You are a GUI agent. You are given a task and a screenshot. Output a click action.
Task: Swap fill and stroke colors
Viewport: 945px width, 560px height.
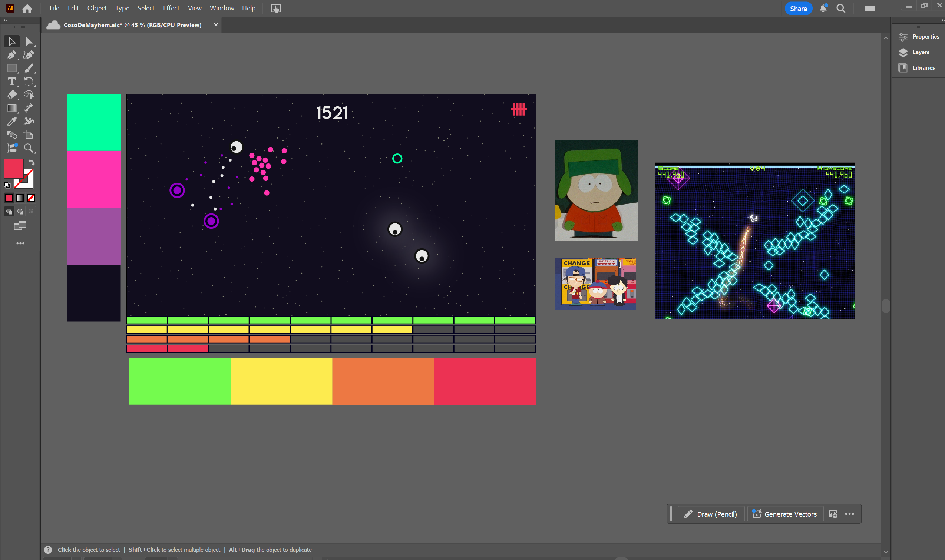pos(32,163)
